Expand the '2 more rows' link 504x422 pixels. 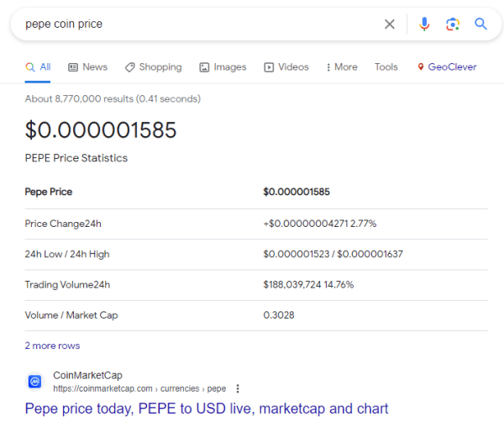coord(52,346)
